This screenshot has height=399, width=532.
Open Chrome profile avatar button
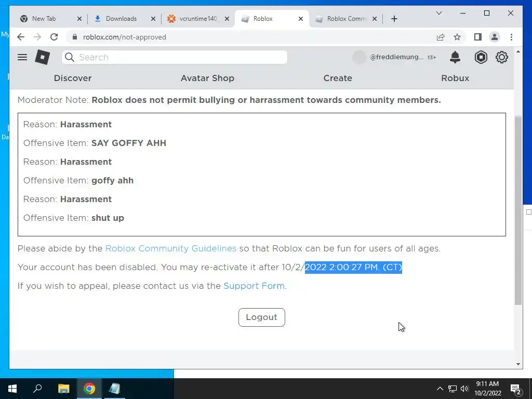tap(495, 37)
